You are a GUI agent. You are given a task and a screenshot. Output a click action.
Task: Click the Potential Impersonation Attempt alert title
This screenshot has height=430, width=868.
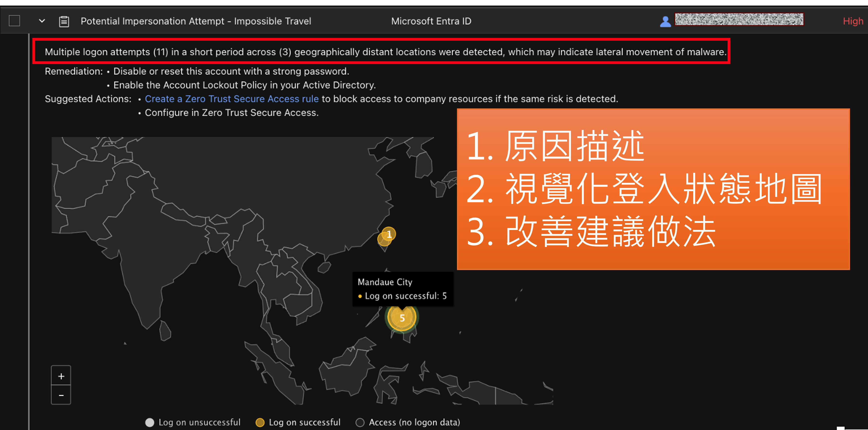click(196, 21)
